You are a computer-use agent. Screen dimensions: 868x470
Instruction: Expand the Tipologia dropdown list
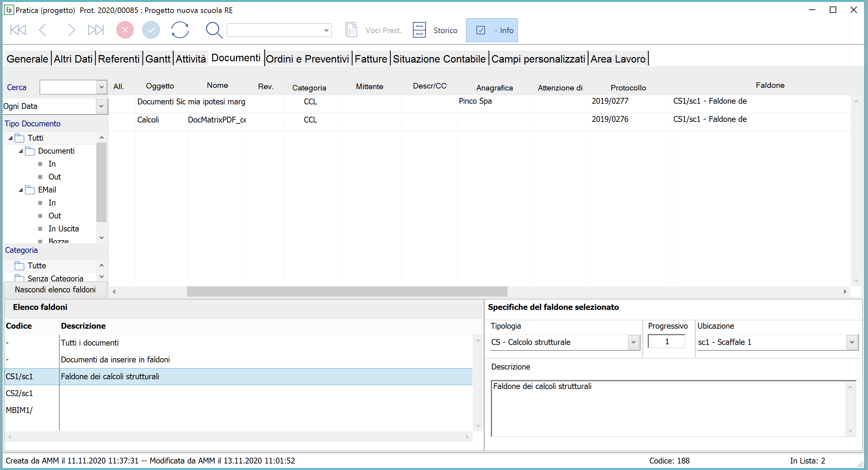point(633,342)
